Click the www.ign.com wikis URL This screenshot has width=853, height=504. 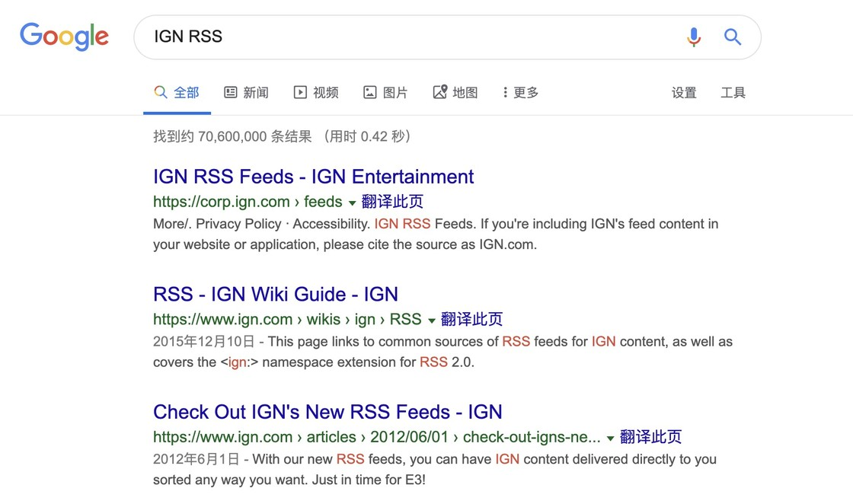pyautogui.click(x=287, y=319)
